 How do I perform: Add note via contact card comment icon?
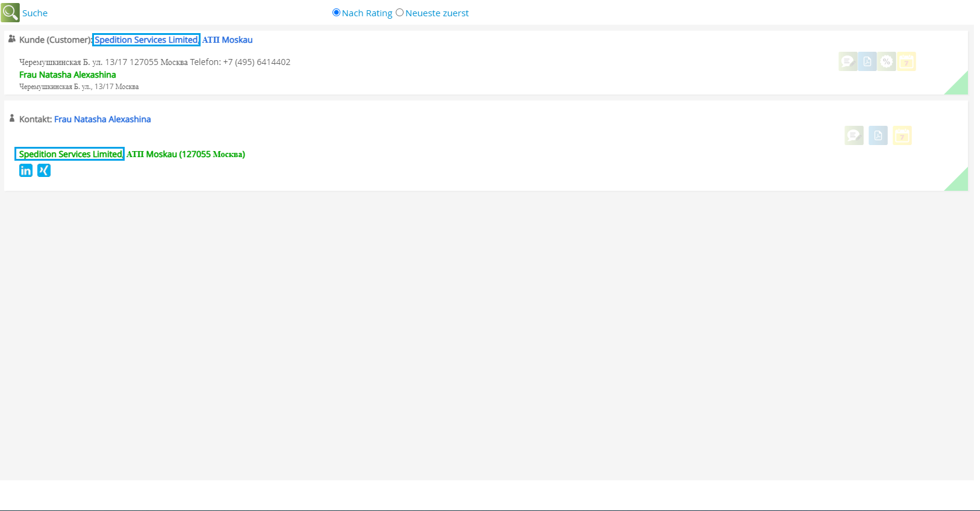854,135
